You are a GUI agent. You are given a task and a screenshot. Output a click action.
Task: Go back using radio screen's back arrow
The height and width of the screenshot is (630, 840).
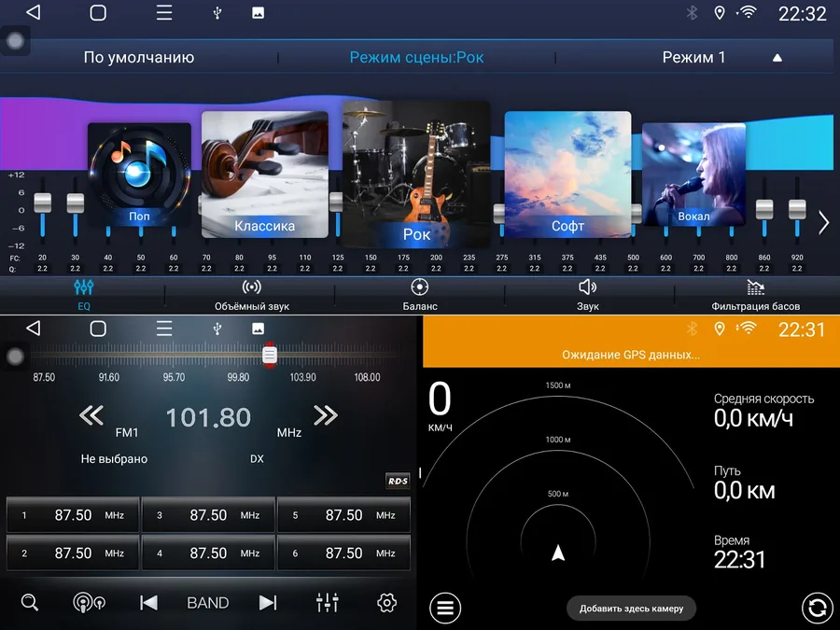[34, 328]
